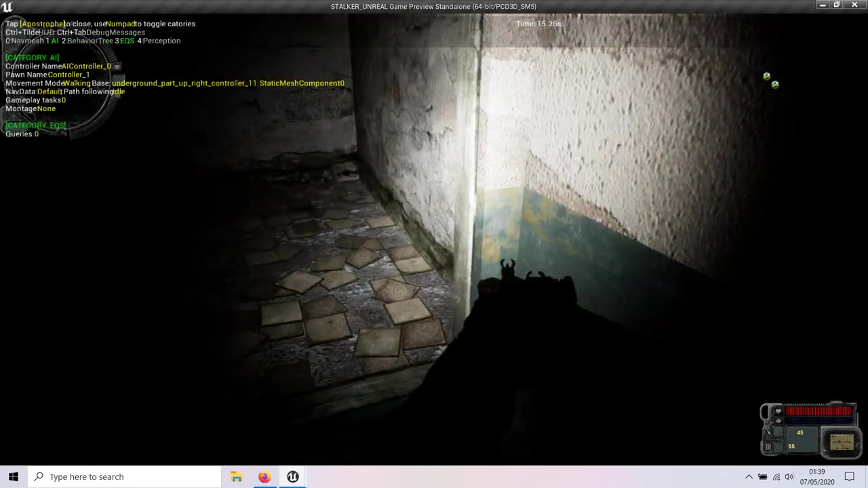Click the Unreal Engine logo in the title bar
This screenshot has width=868, height=488.
[7, 7]
